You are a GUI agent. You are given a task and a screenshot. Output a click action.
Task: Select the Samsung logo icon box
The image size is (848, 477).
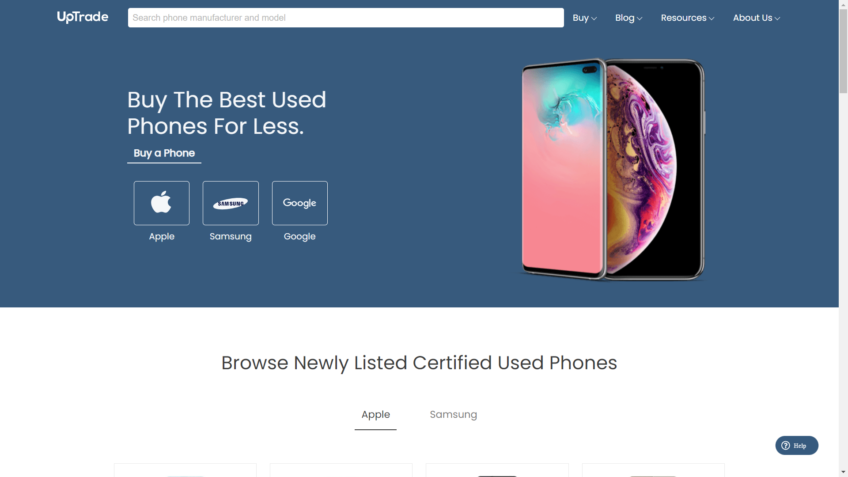click(230, 203)
